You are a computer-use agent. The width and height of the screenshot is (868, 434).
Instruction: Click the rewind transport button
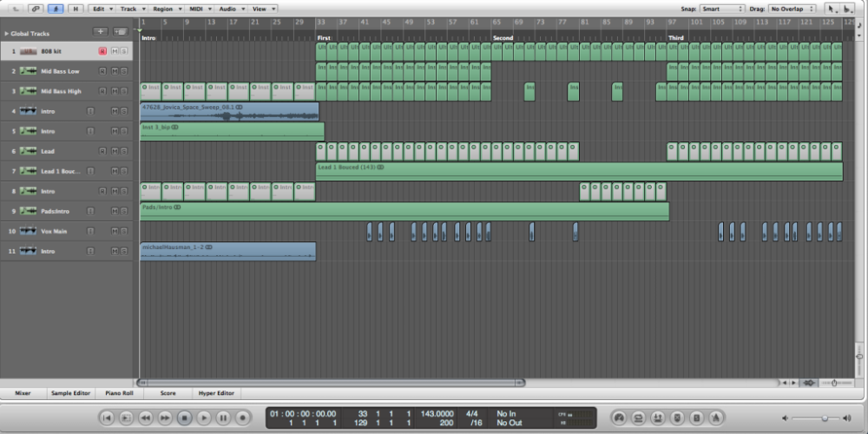(x=146, y=418)
